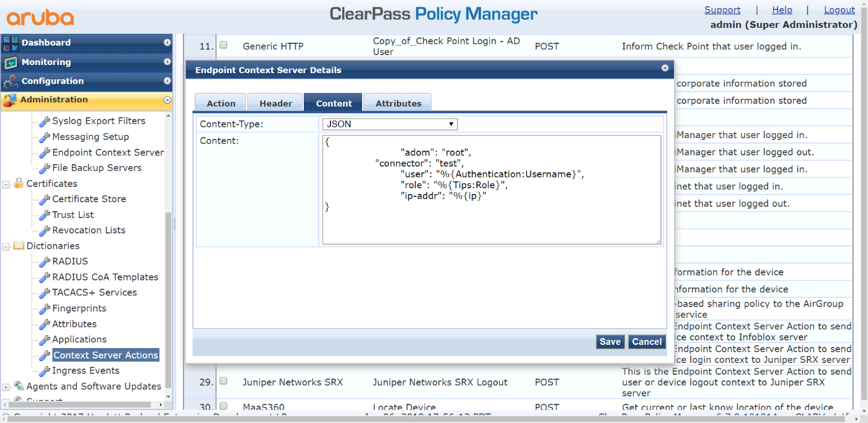Image resolution: width=868 pixels, height=423 pixels.
Task: Save the context server details
Action: [610, 342]
